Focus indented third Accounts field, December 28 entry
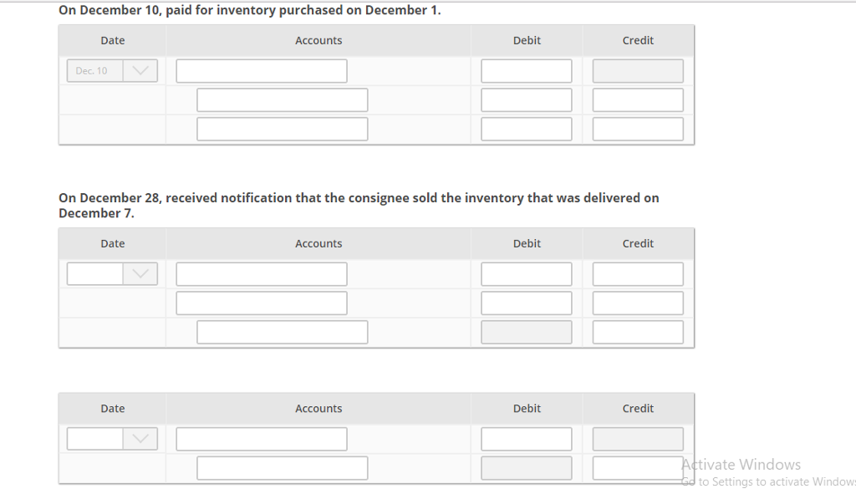This screenshot has width=856, height=504. pos(282,333)
